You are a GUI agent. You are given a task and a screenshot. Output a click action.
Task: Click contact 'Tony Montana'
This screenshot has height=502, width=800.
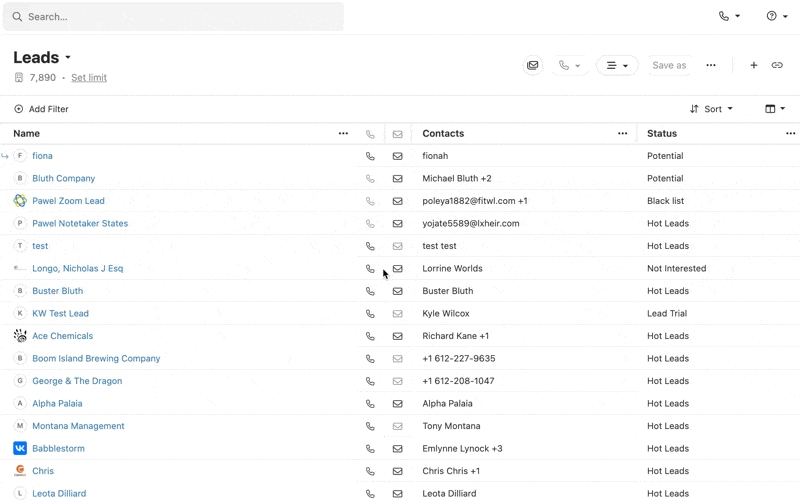[x=451, y=426]
